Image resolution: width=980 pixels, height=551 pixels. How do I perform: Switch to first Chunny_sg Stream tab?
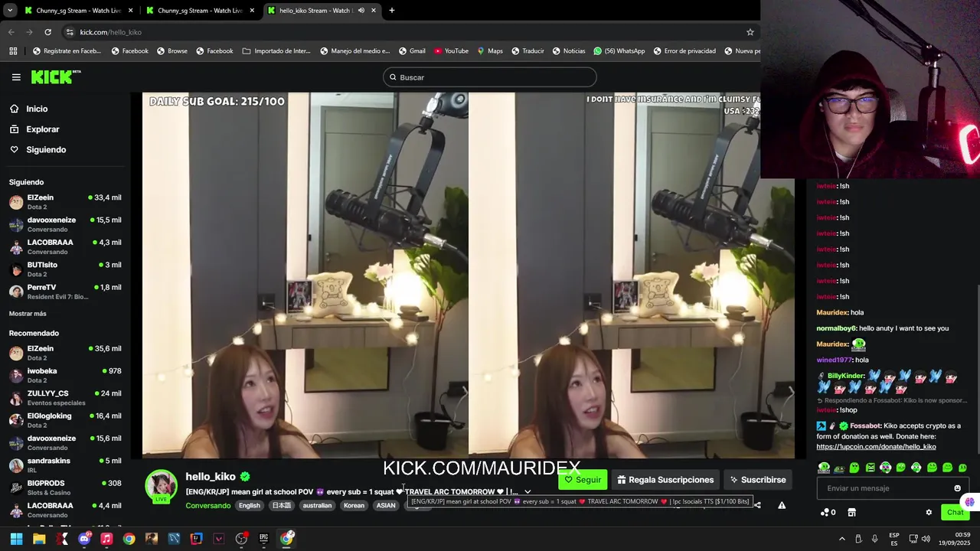[x=77, y=11]
